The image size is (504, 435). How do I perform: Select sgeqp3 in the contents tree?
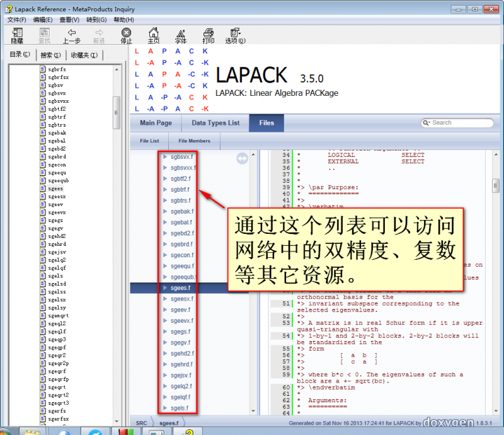coord(57,339)
